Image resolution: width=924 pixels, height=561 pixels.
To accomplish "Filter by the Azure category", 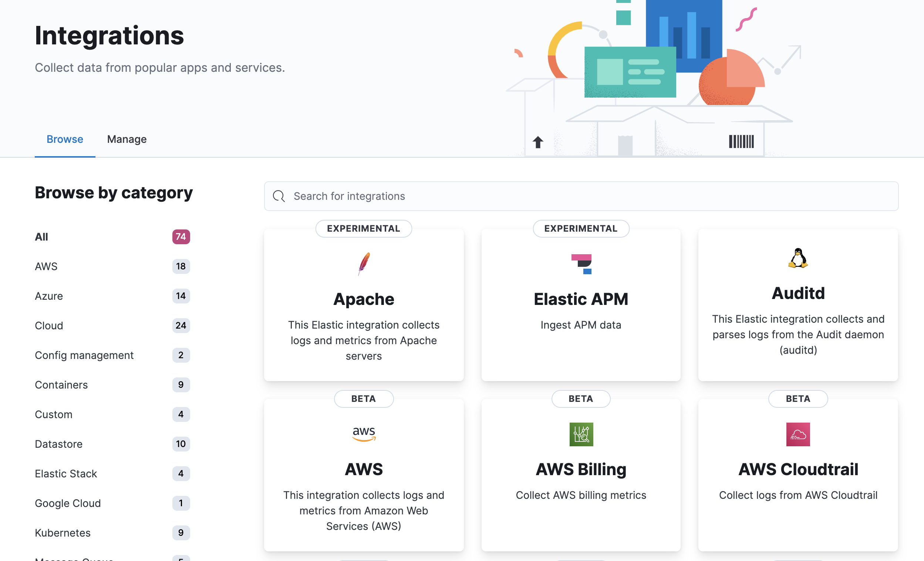I will tap(49, 296).
